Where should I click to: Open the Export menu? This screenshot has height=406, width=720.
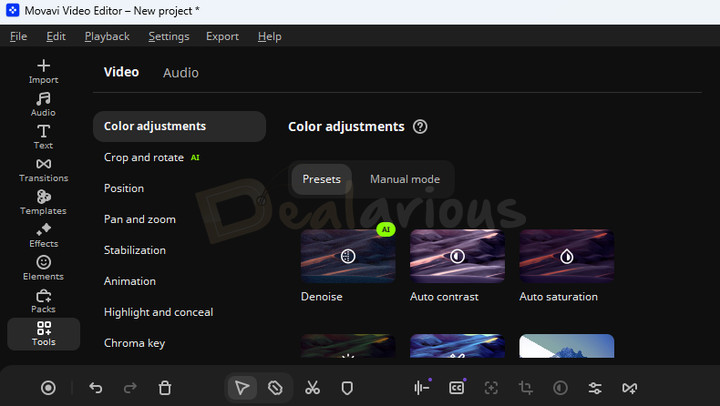click(222, 36)
